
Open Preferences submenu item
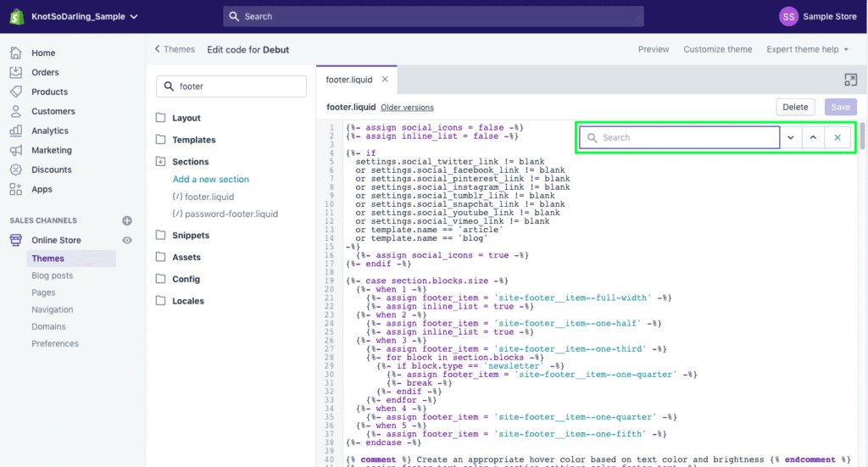pos(55,343)
